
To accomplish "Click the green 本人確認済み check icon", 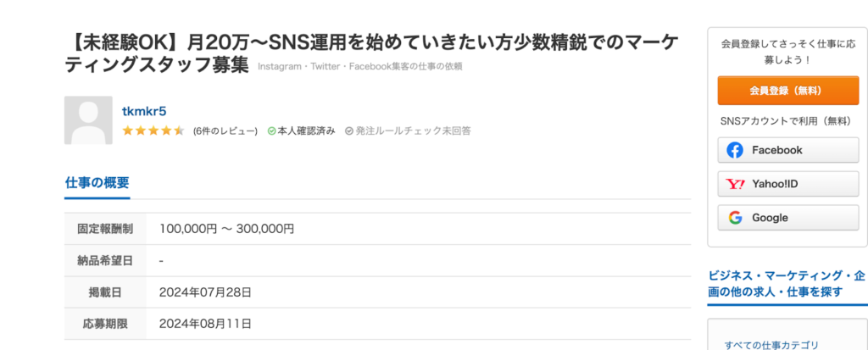I will 271,131.
